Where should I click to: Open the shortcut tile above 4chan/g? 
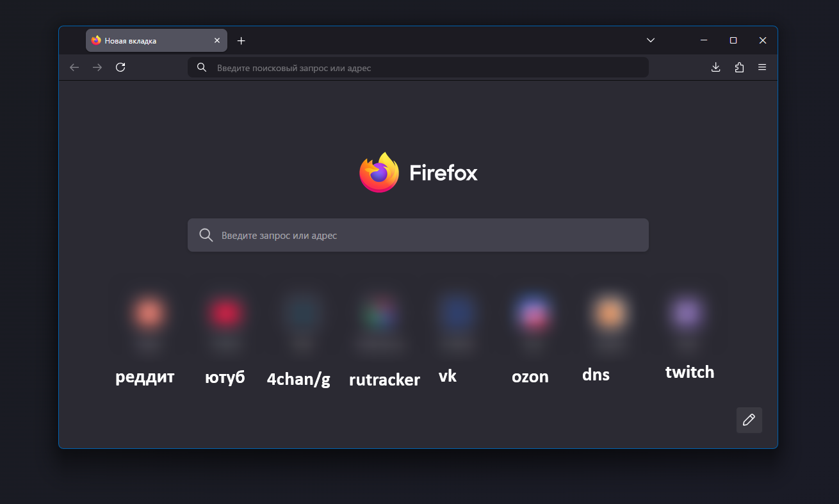pyautogui.click(x=302, y=314)
